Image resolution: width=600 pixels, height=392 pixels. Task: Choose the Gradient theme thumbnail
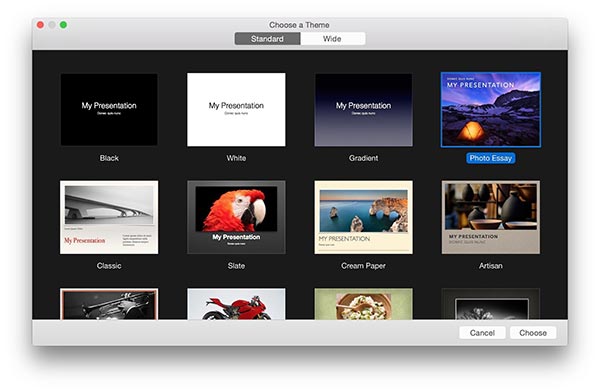[x=364, y=109]
